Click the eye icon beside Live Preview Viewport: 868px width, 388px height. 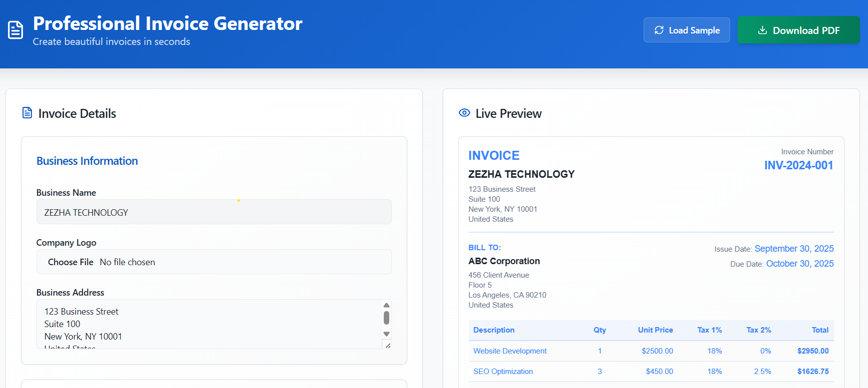(464, 113)
